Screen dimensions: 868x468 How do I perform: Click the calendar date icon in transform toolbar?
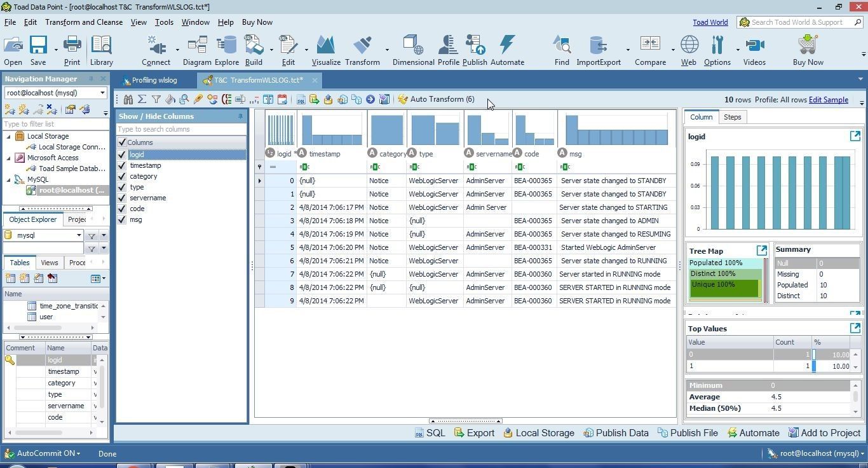point(282,99)
